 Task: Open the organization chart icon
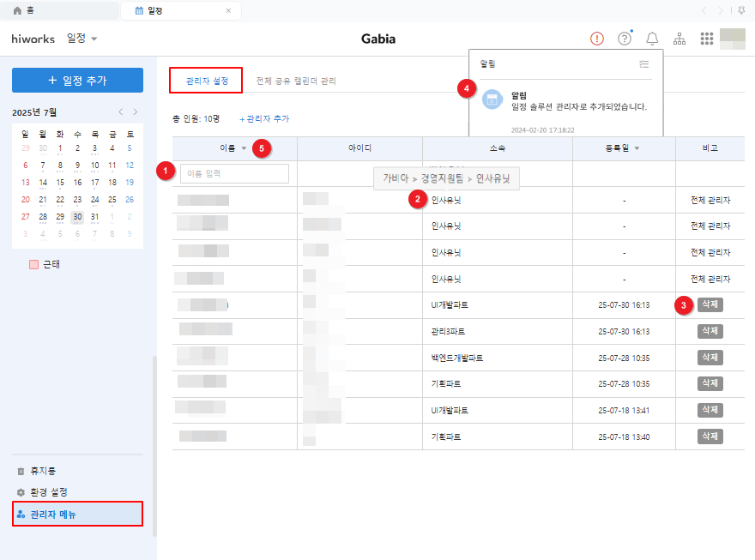pyautogui.click(x=679, y=39)
